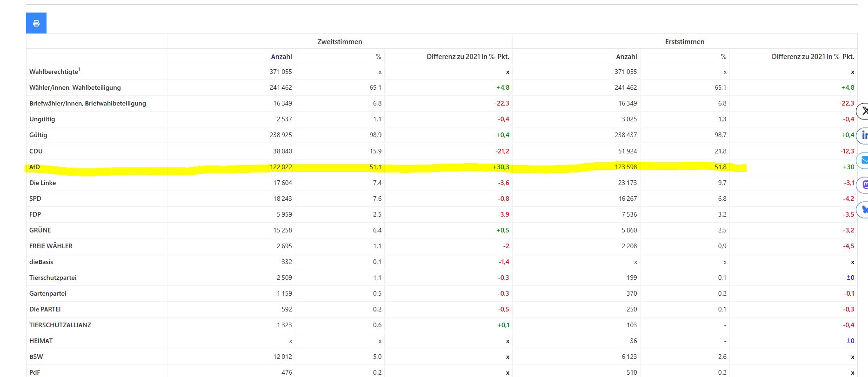
Task: Click the blue print button
Action: pos(36,23)
